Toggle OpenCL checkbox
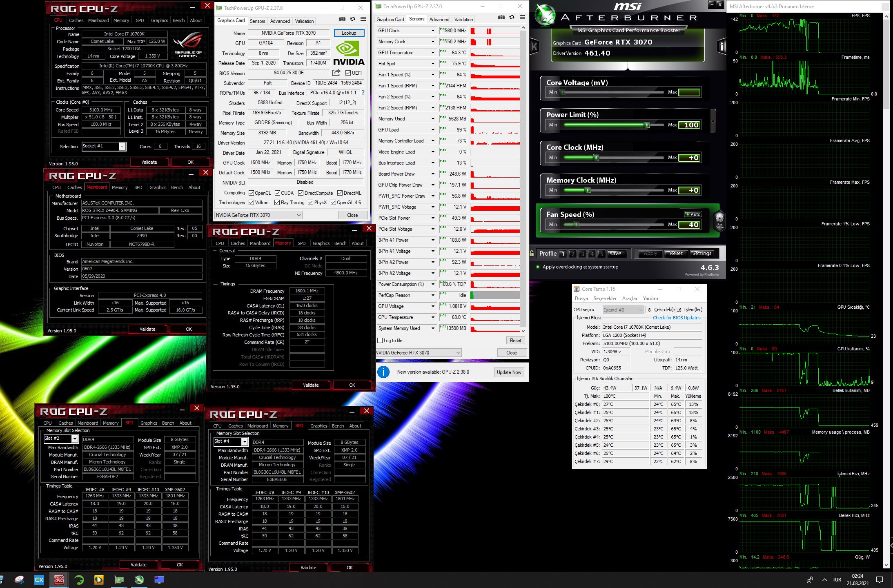The width and height of the screenshot is (893, 588). point(251,193)
